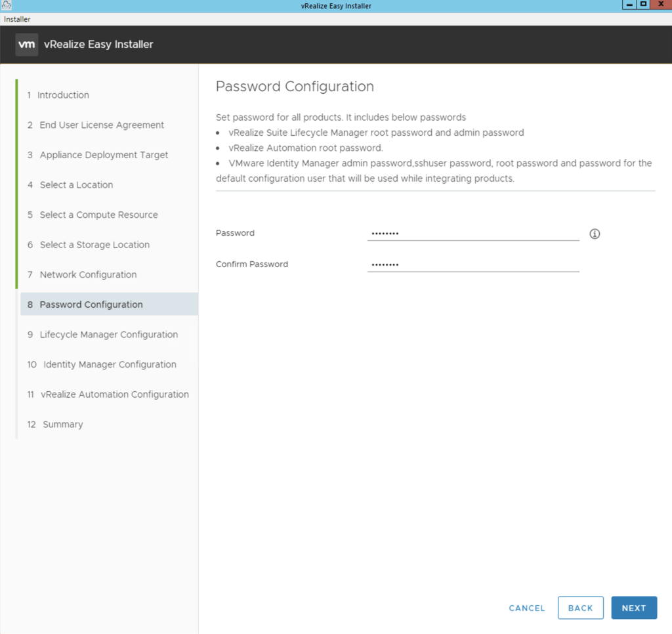Click the Password input field
This screenshot has height=634, width=672.
coord(472,234)
